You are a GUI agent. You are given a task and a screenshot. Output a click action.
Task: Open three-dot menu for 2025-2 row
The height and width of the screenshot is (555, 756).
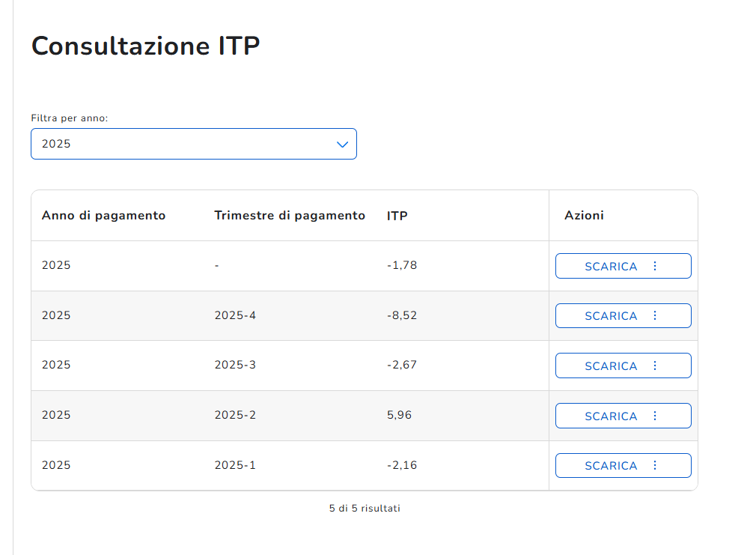click(x=655, y=416)
